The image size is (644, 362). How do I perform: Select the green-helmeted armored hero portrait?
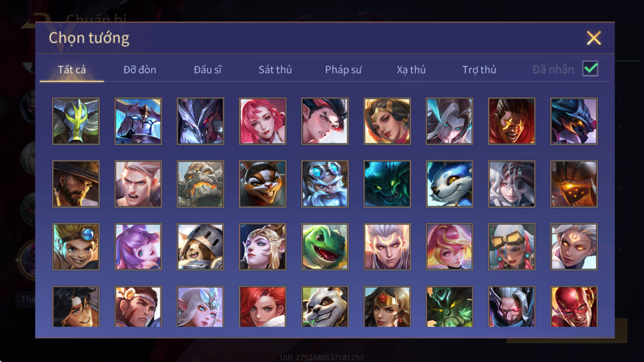76,121
